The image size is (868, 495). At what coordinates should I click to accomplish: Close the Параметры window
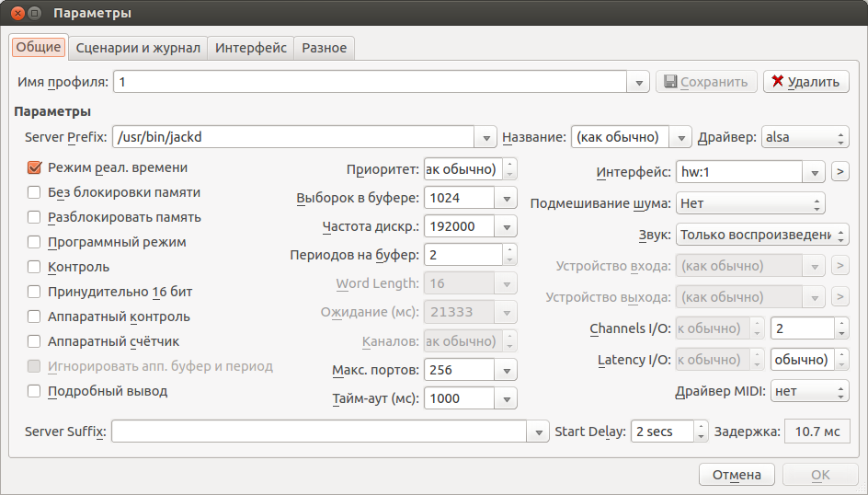(17, 13)
